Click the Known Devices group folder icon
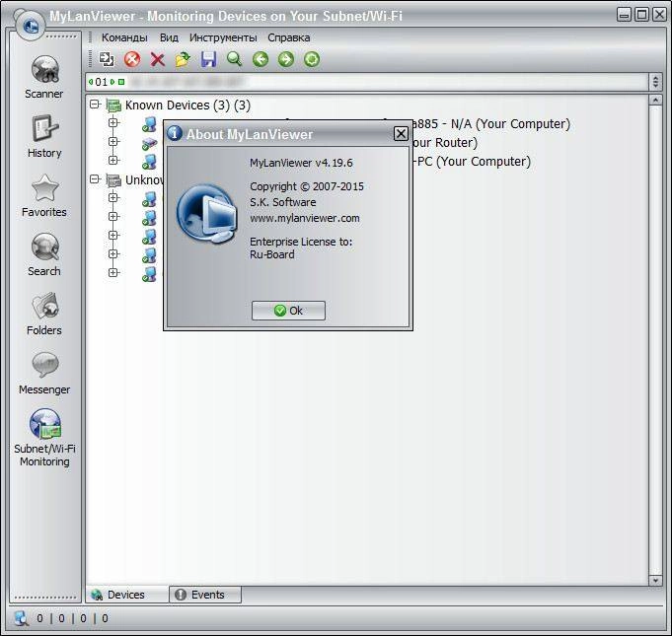This screenshot has width=672, height=636. tap(113, 106)
